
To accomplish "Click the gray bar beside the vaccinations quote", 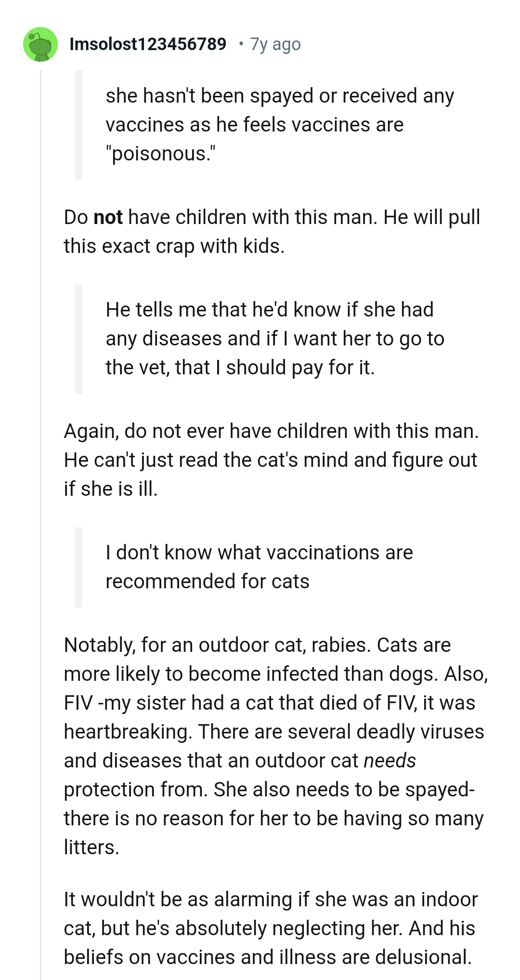I will coord(79,567).
